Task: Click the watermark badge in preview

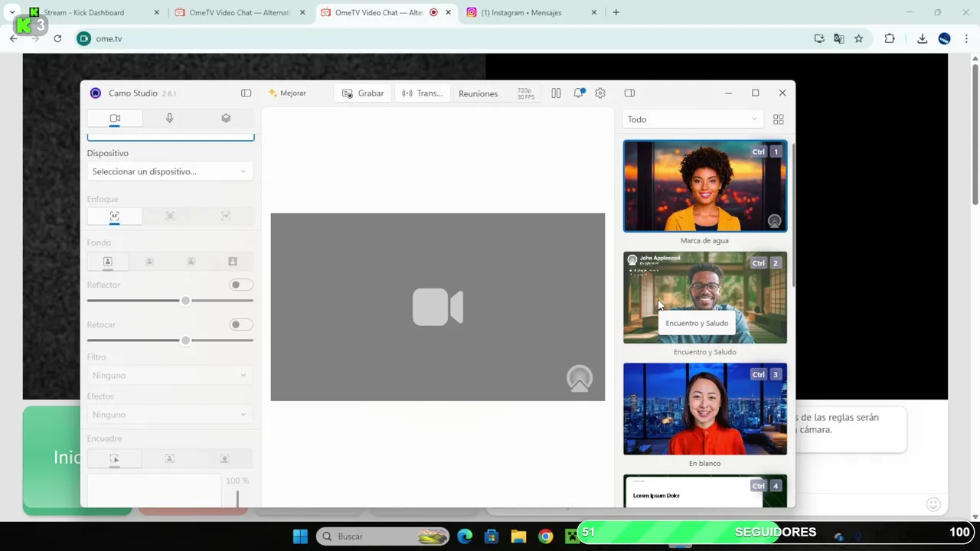Action: point(580,379)
